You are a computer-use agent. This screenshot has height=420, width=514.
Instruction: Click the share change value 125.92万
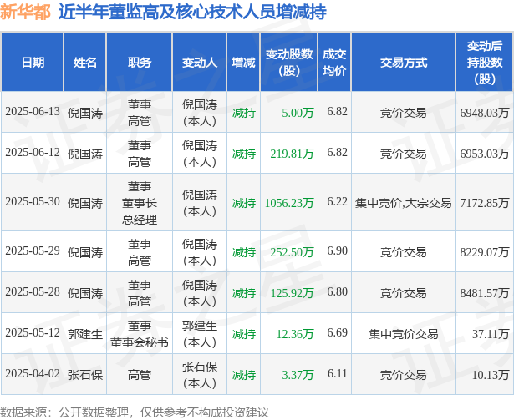click(292, 293)
